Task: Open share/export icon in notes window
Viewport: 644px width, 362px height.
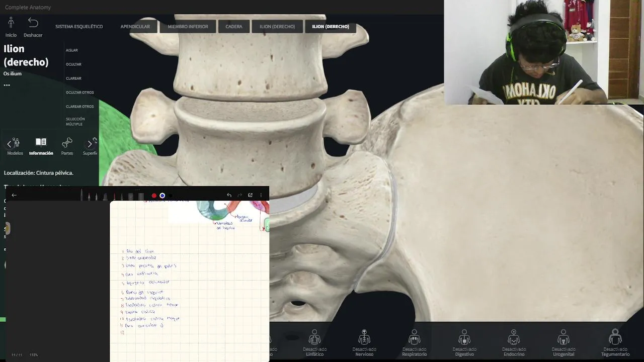Action: (250, 195)
